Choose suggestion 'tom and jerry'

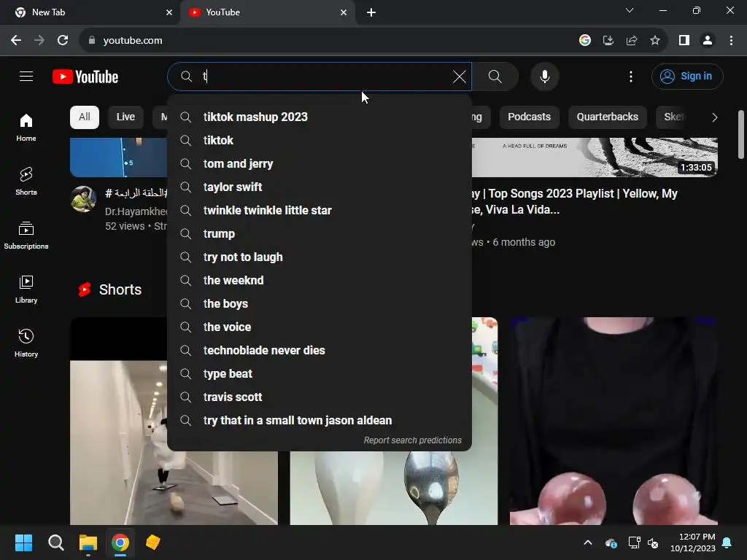[320, 164]
